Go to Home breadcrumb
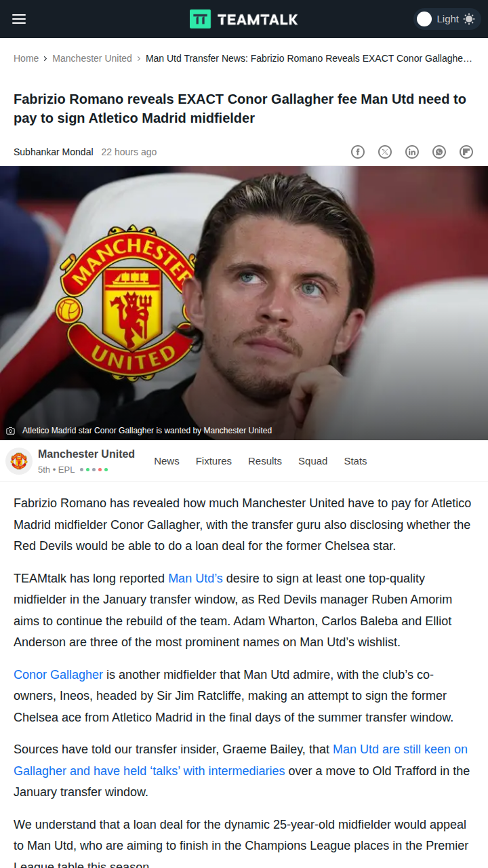The width and height of the screenshot is (488, 868). 26,58
